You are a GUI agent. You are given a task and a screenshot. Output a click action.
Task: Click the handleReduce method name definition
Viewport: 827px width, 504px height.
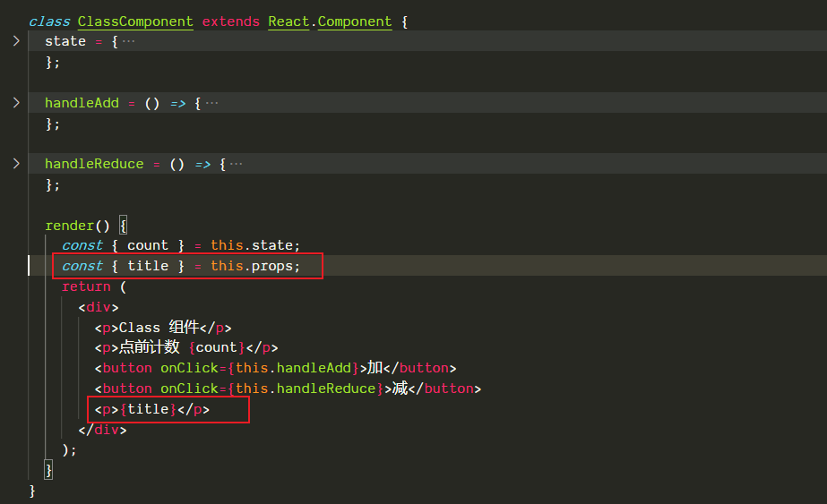(x=94, y=164)
